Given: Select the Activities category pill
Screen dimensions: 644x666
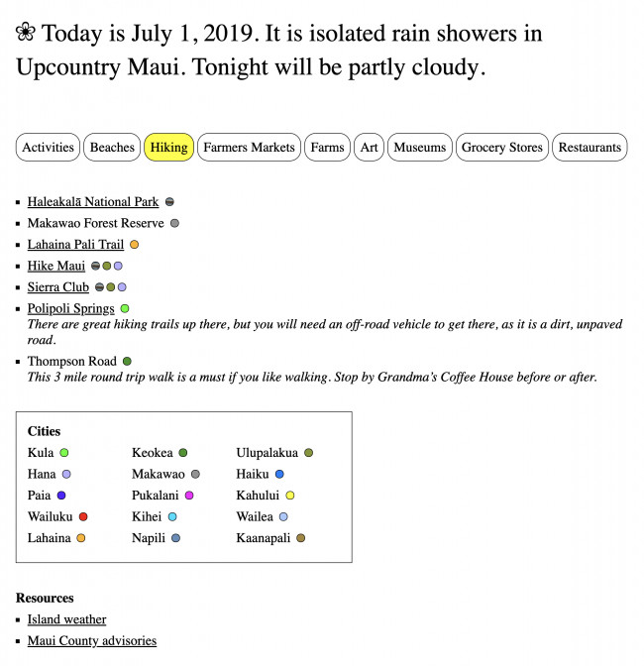Looking at the screenshot, I should [x=48, y=148].
